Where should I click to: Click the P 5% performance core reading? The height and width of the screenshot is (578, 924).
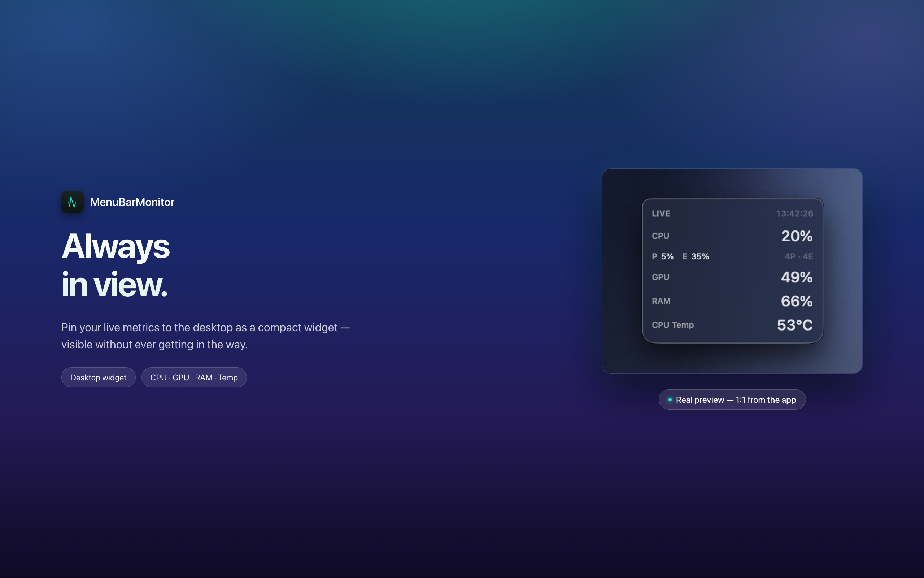tap(662, 256)
